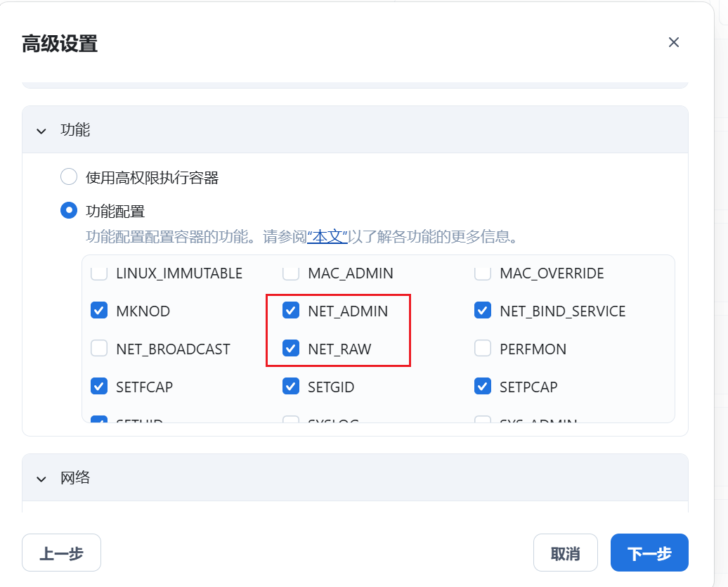Uncheck the SETGID checkbox
The width and height of the screenshot is (728, 587).
coord(291,386)
